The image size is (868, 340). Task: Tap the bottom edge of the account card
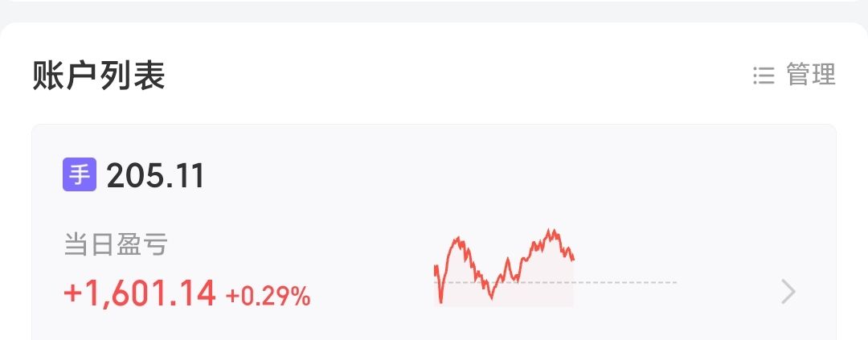click(434, 333)
